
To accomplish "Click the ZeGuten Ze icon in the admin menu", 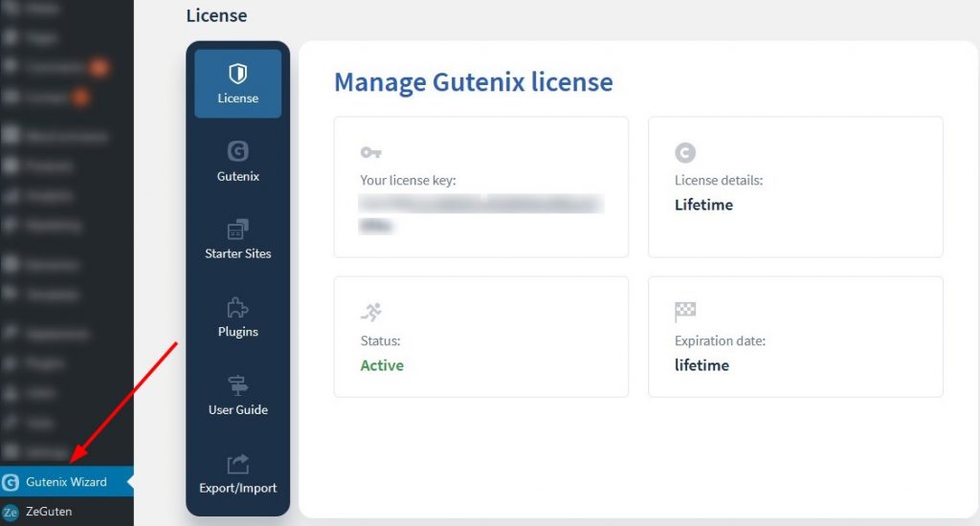I will click(x=10, y=513).
